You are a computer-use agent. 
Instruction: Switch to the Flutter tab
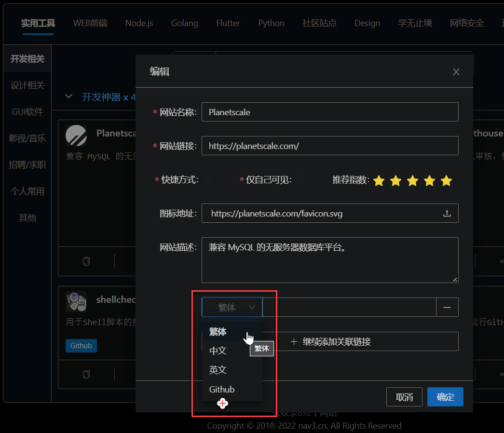tap(228, 23)
